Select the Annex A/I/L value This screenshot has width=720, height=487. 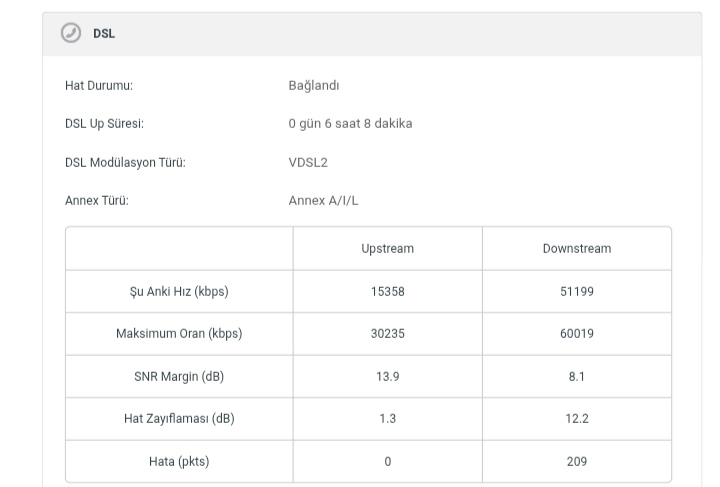(323, 201)
